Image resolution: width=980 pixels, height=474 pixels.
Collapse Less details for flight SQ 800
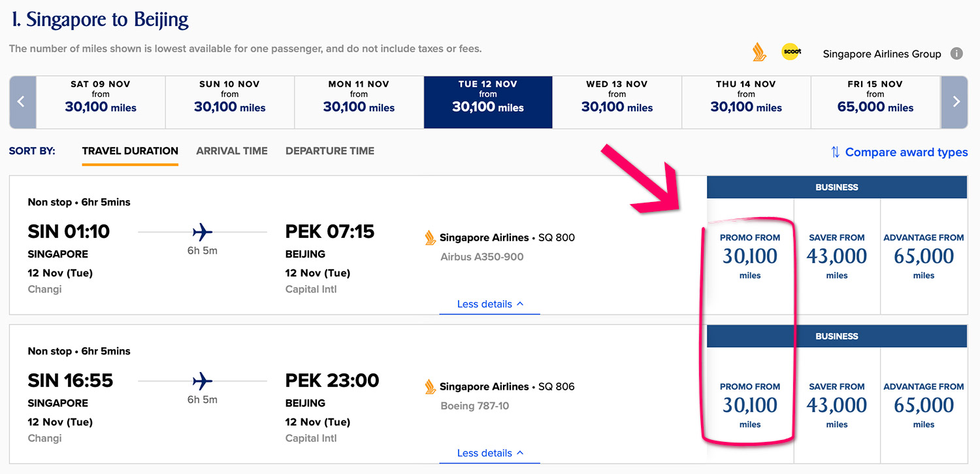coord(490,304)
